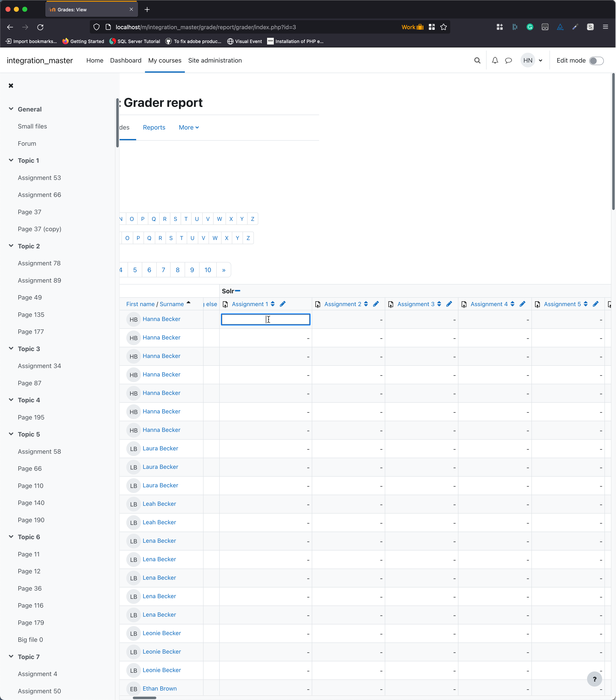Open the SQL Server Tutorial bookmark
This screenshot has height=700, width=616.
[x=134, y=41]
